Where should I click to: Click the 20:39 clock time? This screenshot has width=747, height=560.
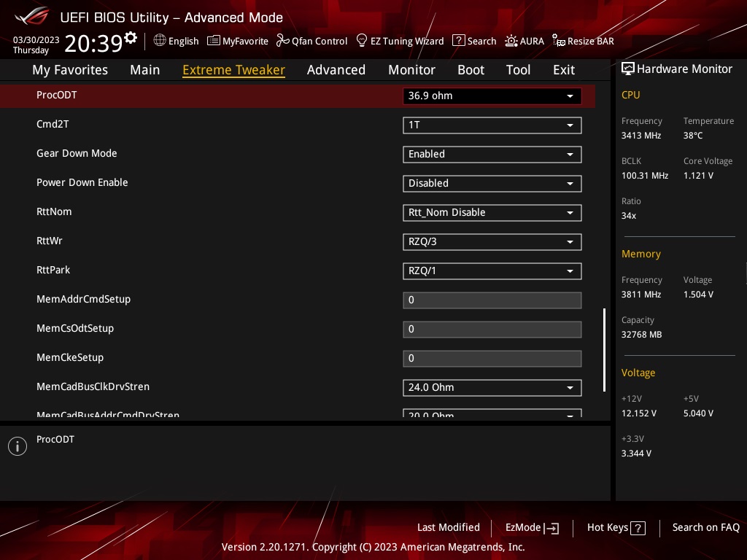[x=93, y=43]
